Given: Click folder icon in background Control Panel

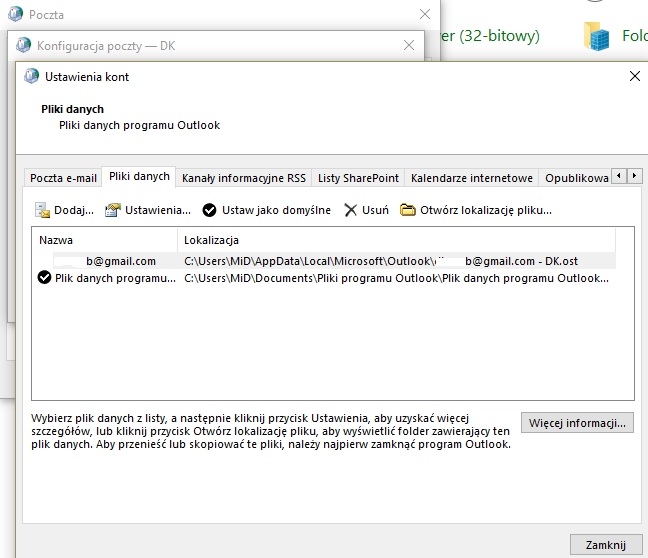Looking at the screenshot, I should pyautogui.click(x=596, y=36).
